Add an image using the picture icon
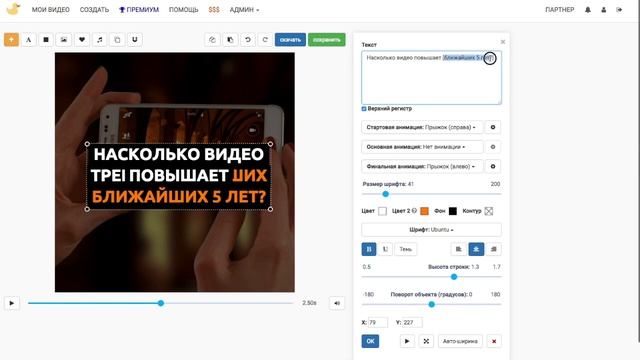 [64, 40]
